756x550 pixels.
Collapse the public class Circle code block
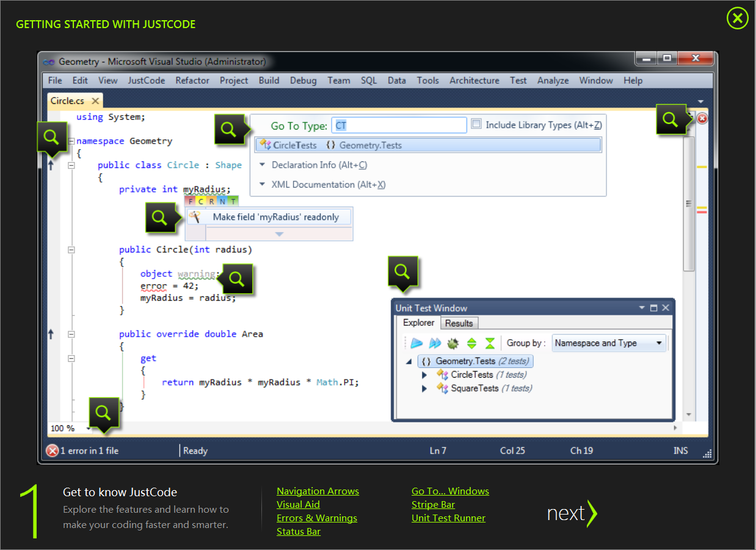click(x=71, y=165)
